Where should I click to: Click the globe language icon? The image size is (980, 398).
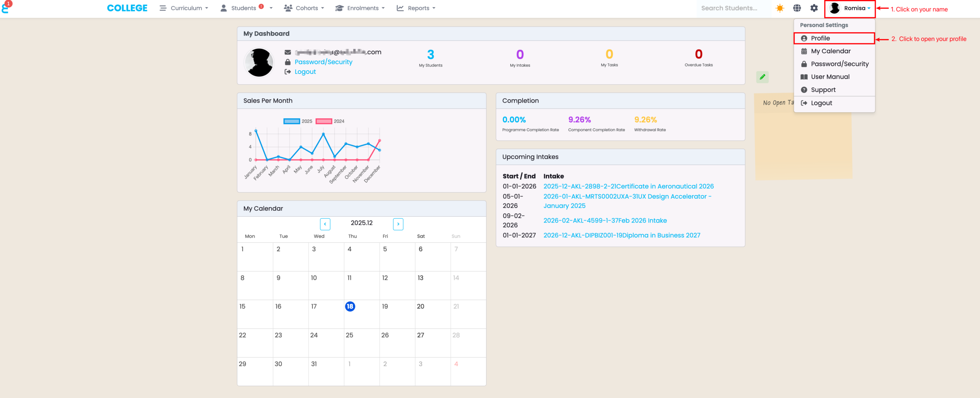point(797,8)
